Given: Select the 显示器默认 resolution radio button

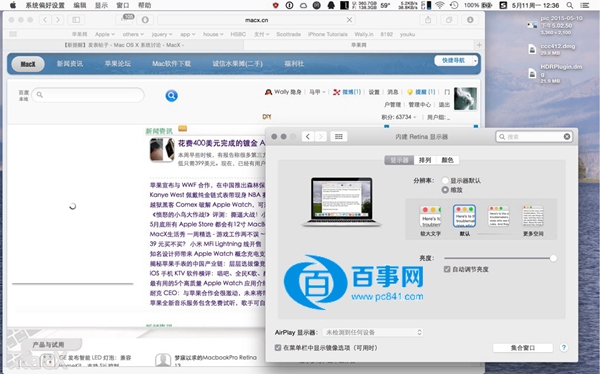Looking at the screenshot, I should 445,180.
